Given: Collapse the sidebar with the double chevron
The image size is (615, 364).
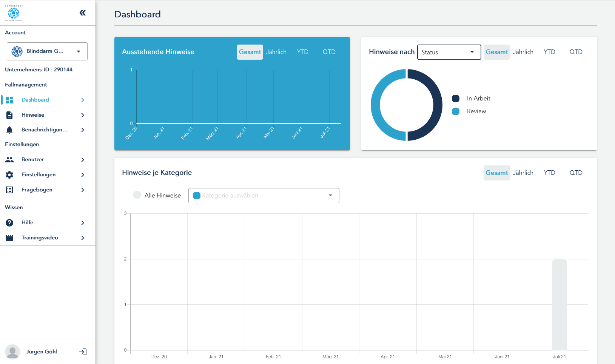Looking at the screenshot, I should pyautogui.click(x=82, y=12).
